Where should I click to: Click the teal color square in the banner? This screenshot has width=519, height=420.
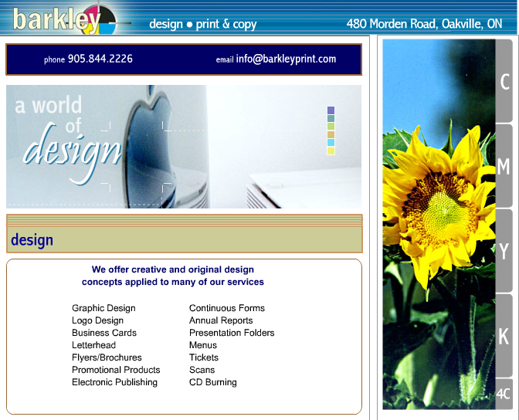click(331, 118)
